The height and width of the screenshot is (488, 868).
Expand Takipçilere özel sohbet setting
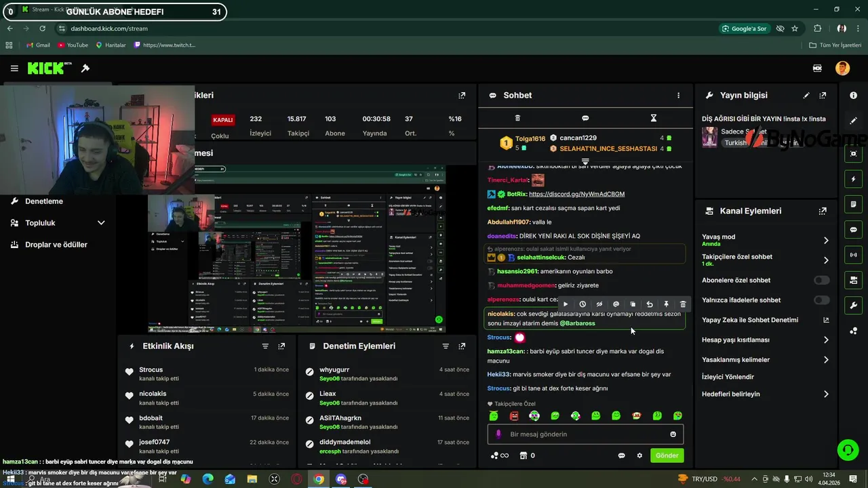tap(826, 260)
